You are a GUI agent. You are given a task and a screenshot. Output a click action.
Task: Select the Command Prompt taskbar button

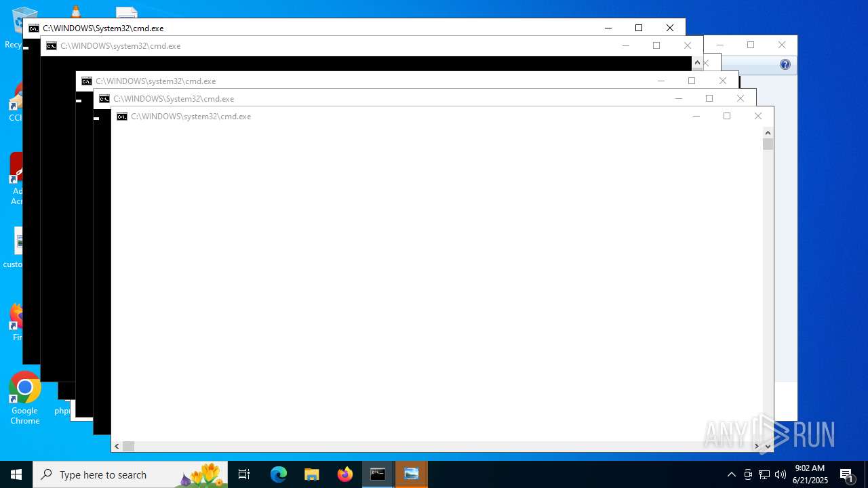click(378, 474)
